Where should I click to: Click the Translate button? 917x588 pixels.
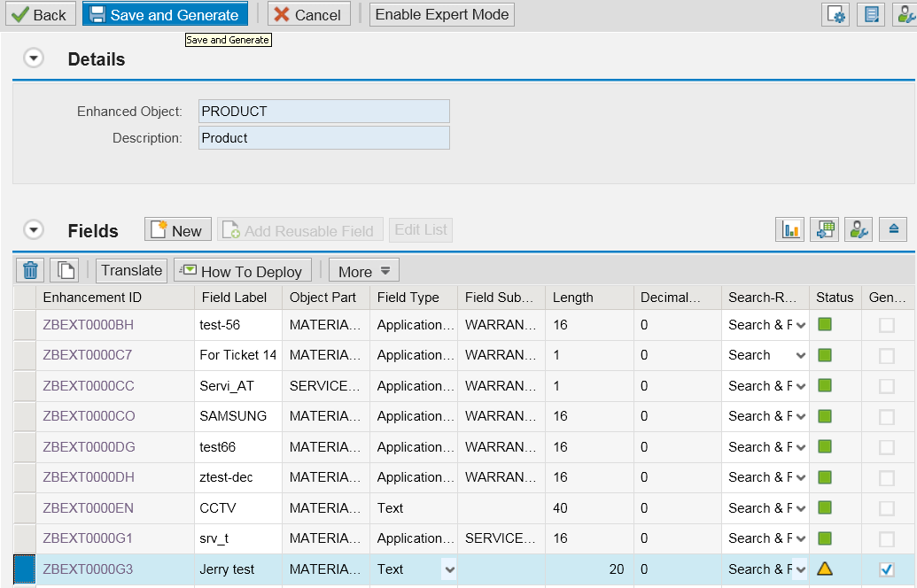click(132, 271)
